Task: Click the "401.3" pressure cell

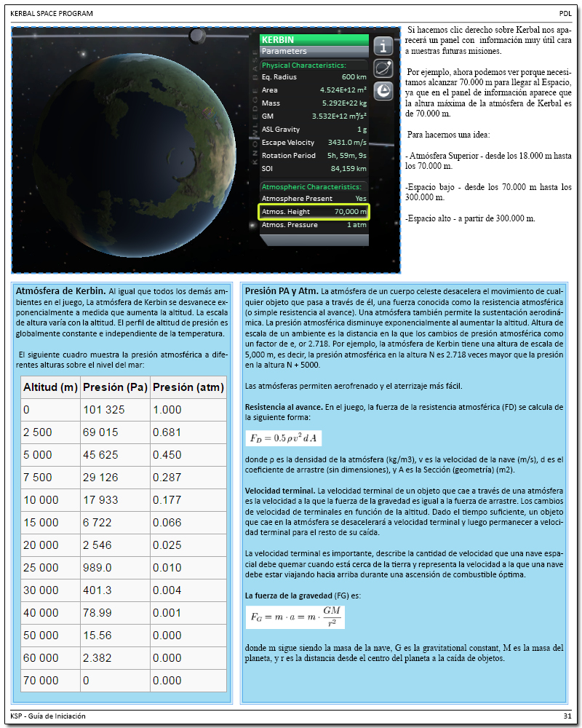Action: [x=115, y=590]
